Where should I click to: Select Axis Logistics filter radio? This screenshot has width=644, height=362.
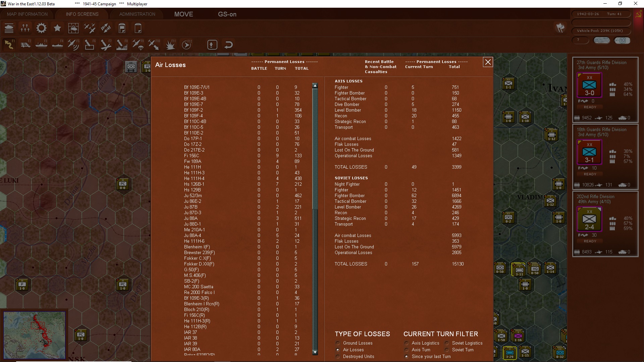point(407,343)
